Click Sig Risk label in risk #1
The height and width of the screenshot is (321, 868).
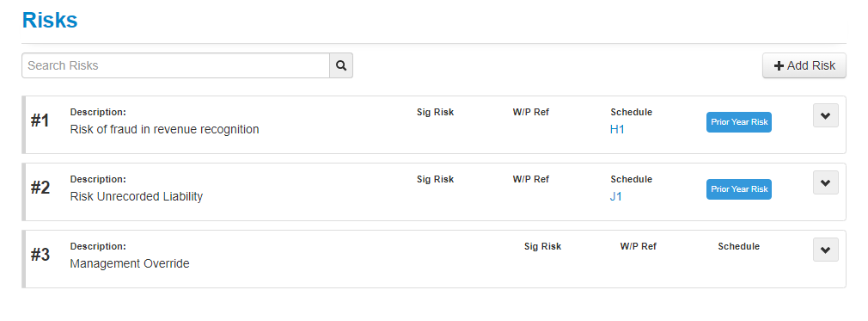coord(435,112)
